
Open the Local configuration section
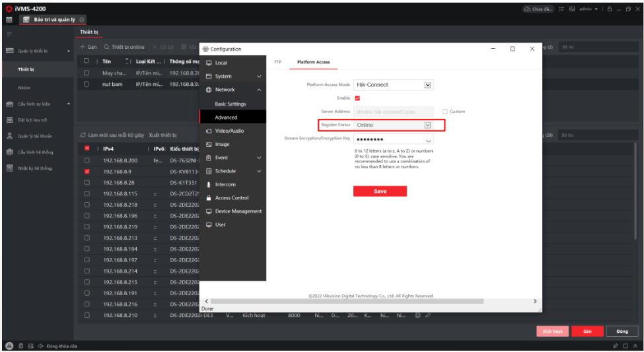[221, 63]
